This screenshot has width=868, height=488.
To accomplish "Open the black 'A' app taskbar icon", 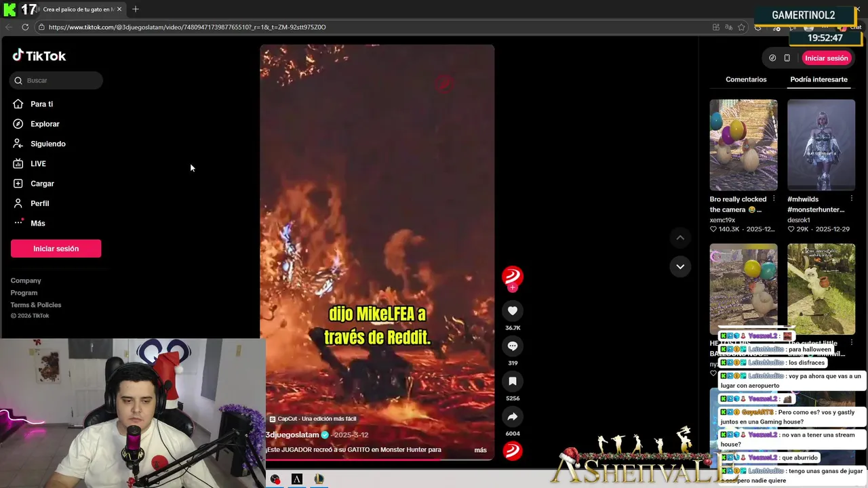I will (297, 479).
